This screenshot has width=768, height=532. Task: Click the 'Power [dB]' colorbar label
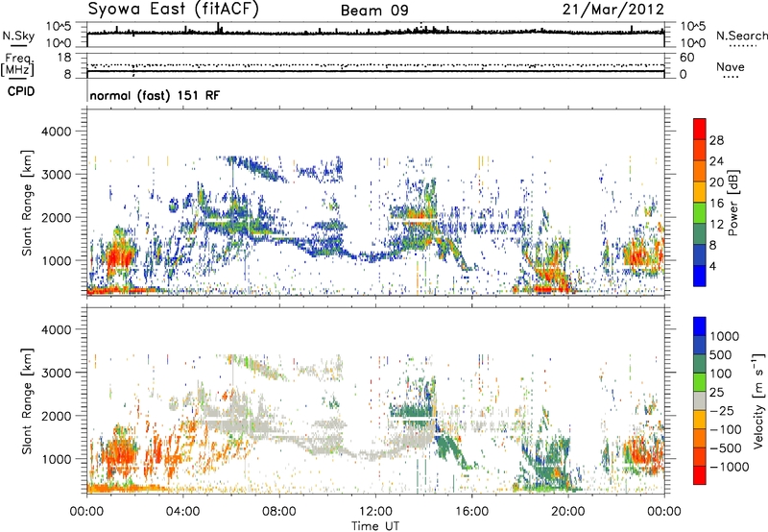[732, 203]
